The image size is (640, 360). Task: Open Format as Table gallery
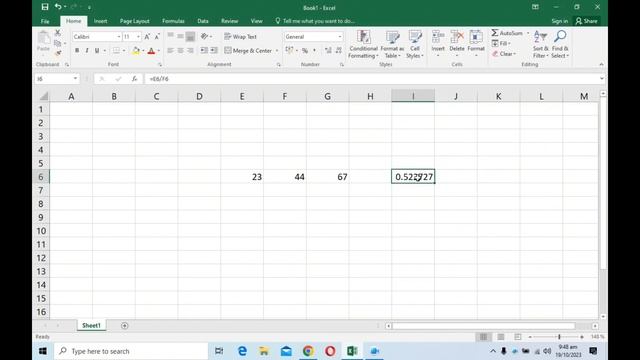click(392, 44)
